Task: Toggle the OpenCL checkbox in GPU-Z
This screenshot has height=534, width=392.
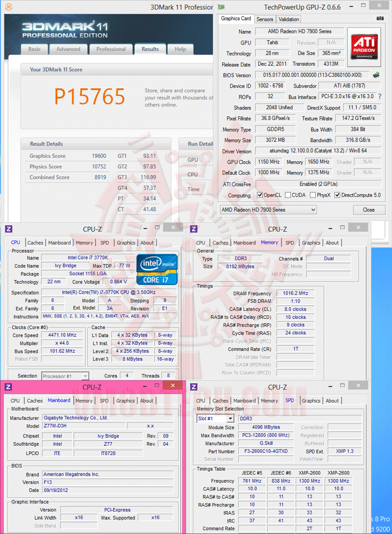Action: [260, 195]
